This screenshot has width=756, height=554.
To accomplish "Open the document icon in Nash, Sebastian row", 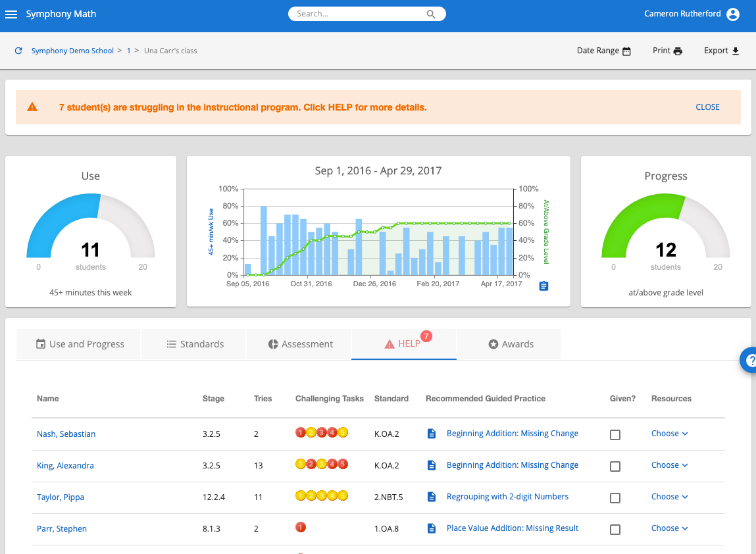I will click(432, 434).
